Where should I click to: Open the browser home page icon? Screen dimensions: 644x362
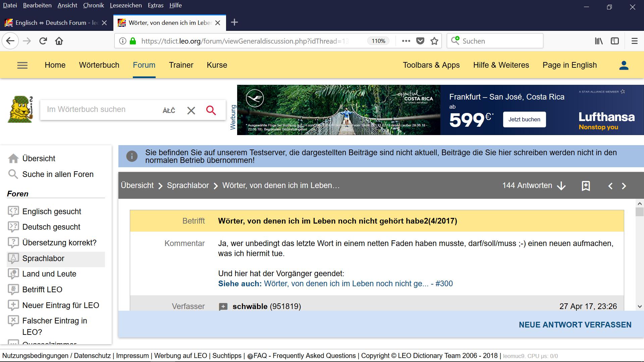pyautogui.click(x=59, y=41)
